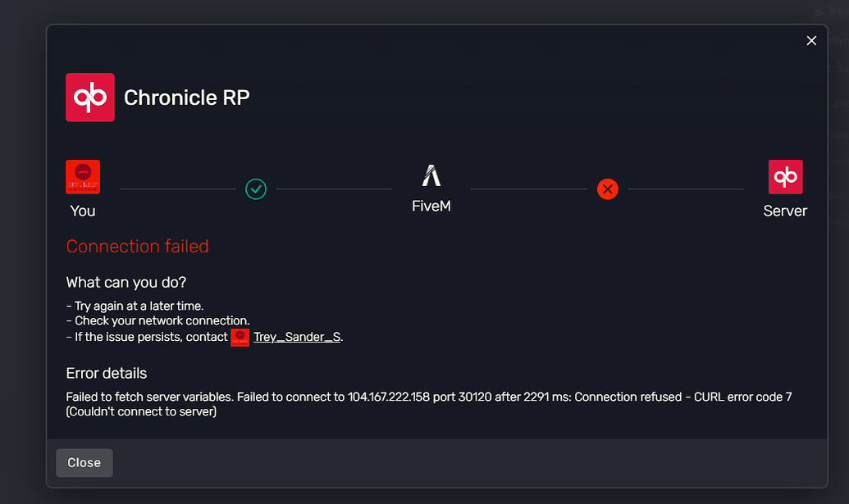
Task: Click the FiveM logo icon
Action: pyautogui.click(x=431, y=175)
